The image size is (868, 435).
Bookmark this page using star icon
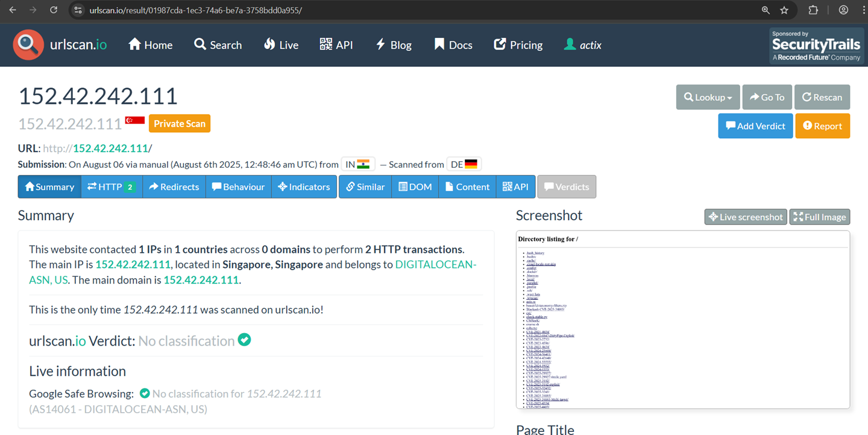tap(784, 10)
